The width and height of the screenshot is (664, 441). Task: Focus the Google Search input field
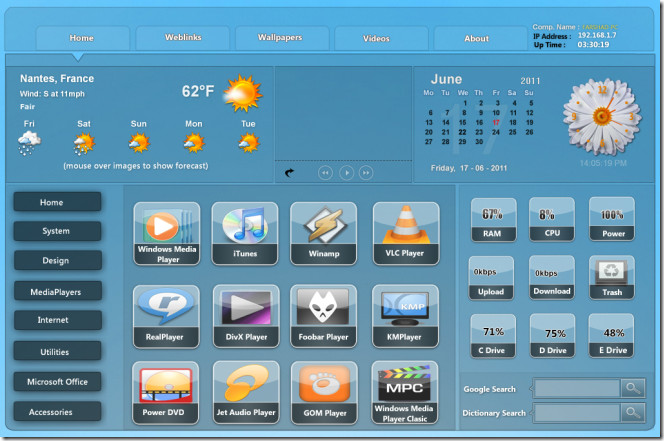(x=577, y=388)
